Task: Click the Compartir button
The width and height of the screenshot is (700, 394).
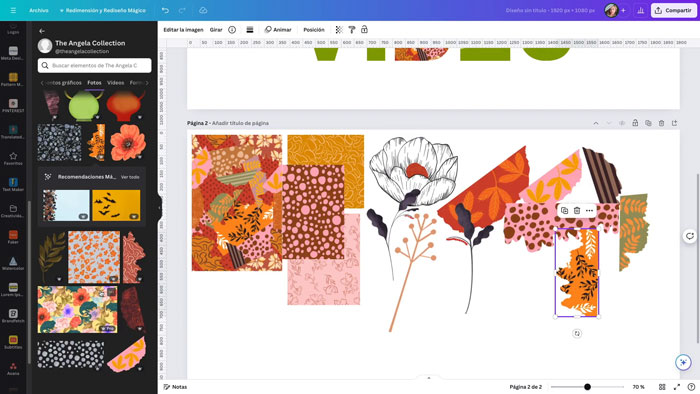Action: [674, 10]
